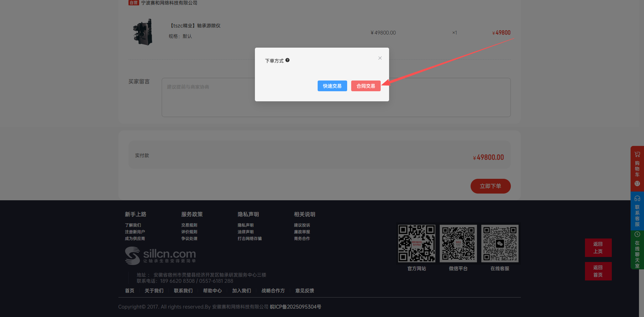
Task: Open the 皖ICP备2025095304号 registration link
Action: click(296, 307)
